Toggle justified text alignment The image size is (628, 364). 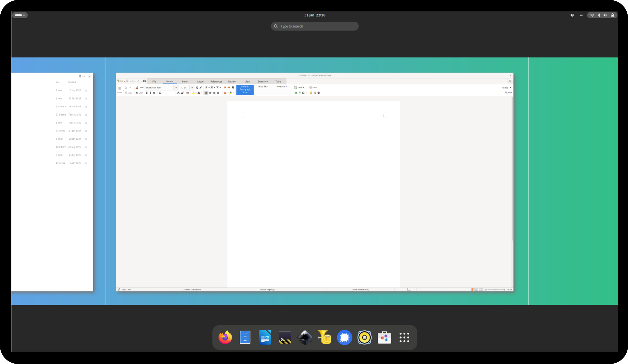(x=218, y=93)
